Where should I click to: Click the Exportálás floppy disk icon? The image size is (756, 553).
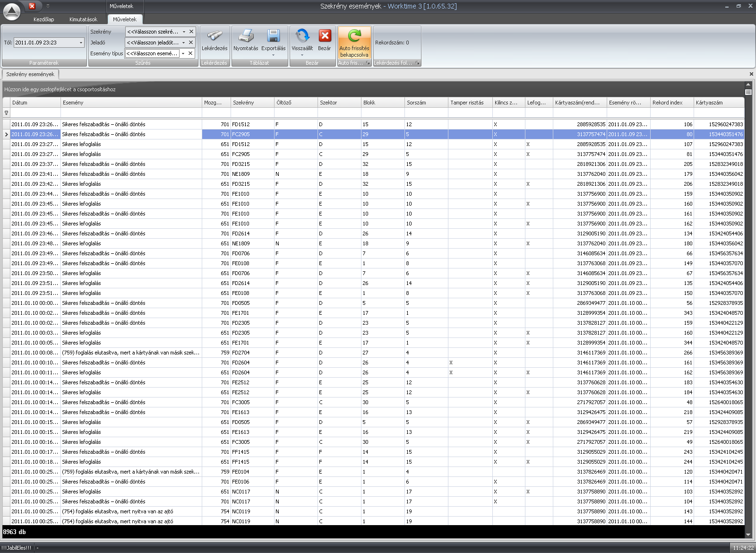click(273, 36)
